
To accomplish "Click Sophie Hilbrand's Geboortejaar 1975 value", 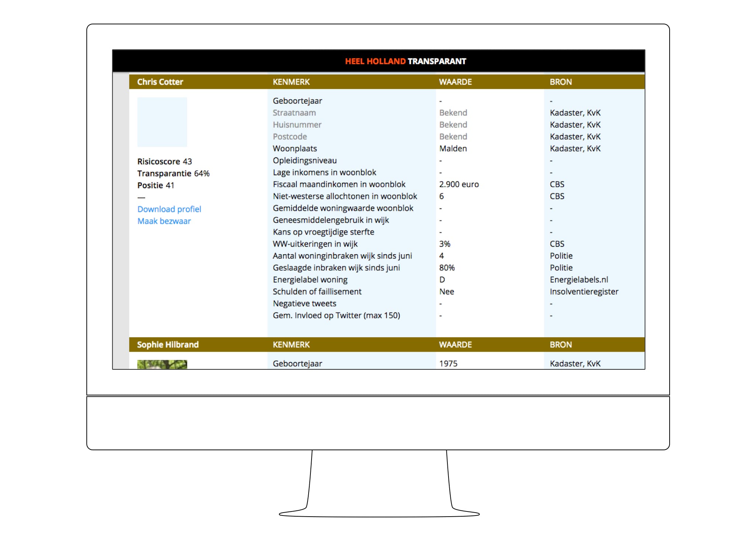I will tap(448, 363).
